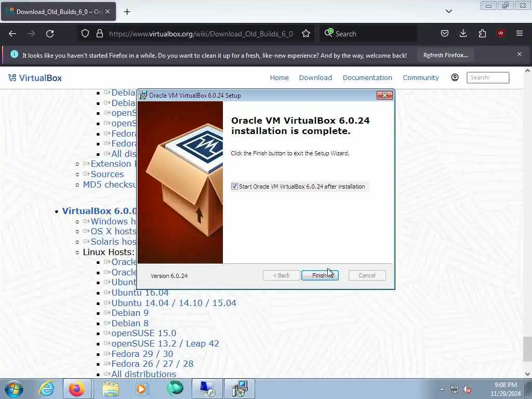Click the Finish button in Setup wizard
The height and width of the screenshot is (399, 532).
coord(320,275)
